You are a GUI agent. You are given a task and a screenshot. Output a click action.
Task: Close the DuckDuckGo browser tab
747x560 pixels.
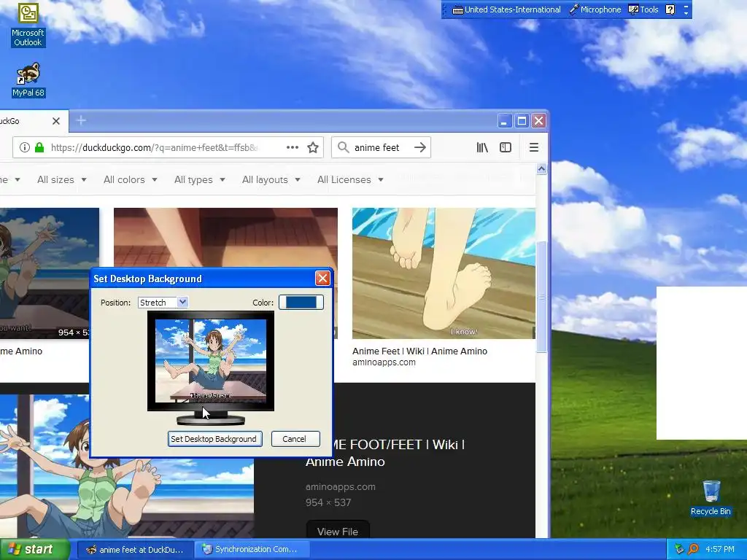coord(55,121)
